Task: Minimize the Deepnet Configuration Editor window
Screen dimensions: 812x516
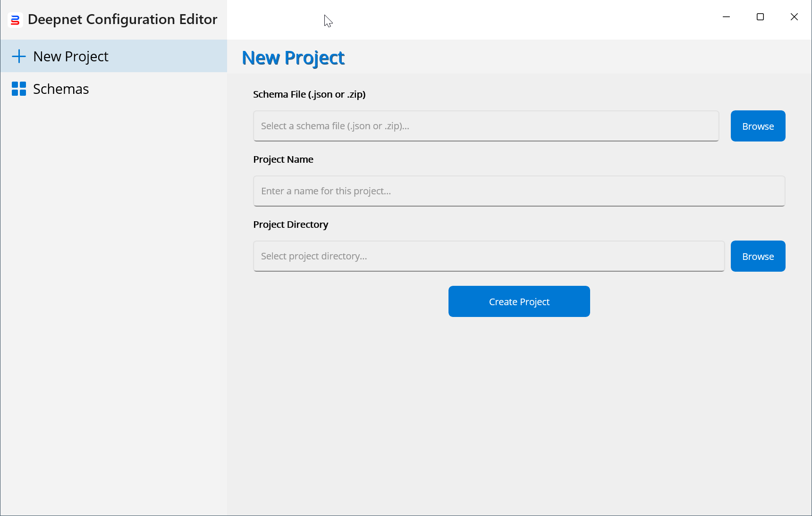Action: (726, 17)
